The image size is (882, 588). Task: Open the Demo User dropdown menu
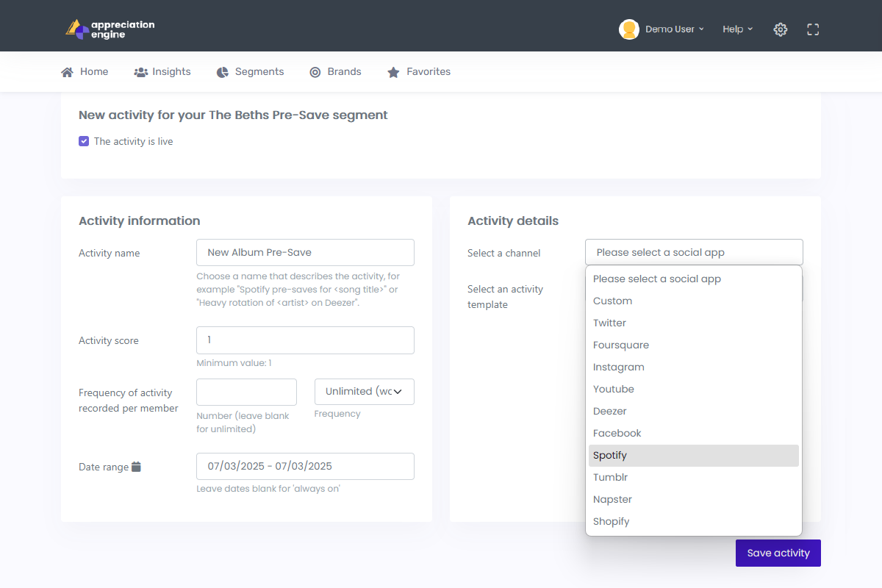pos(674,29)
